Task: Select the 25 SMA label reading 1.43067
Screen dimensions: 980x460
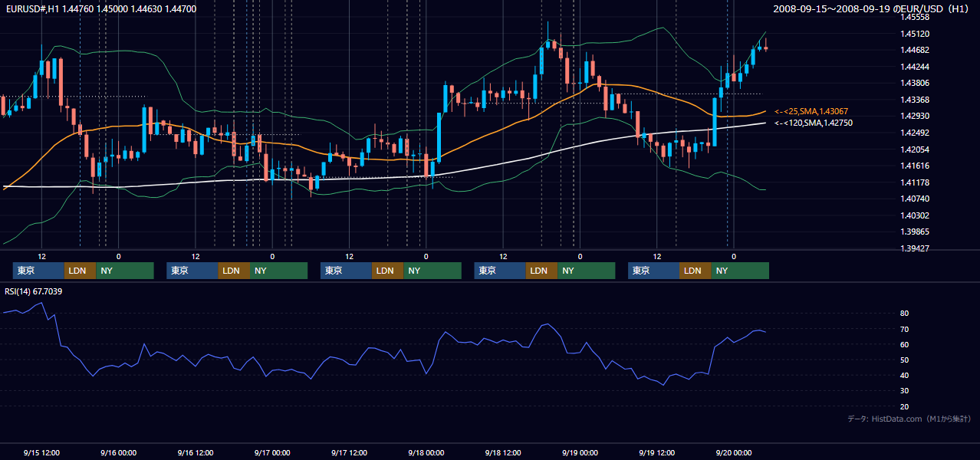Action: click(x=811, y=111)
